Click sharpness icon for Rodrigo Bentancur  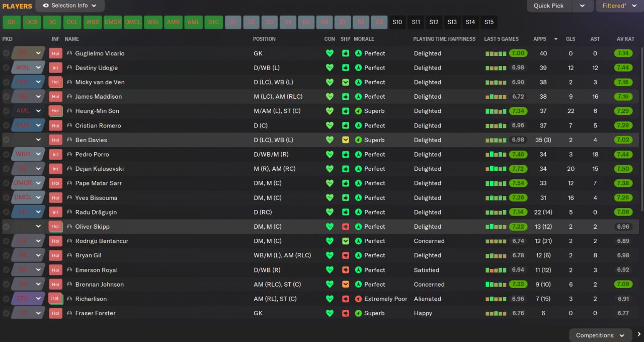346,241
